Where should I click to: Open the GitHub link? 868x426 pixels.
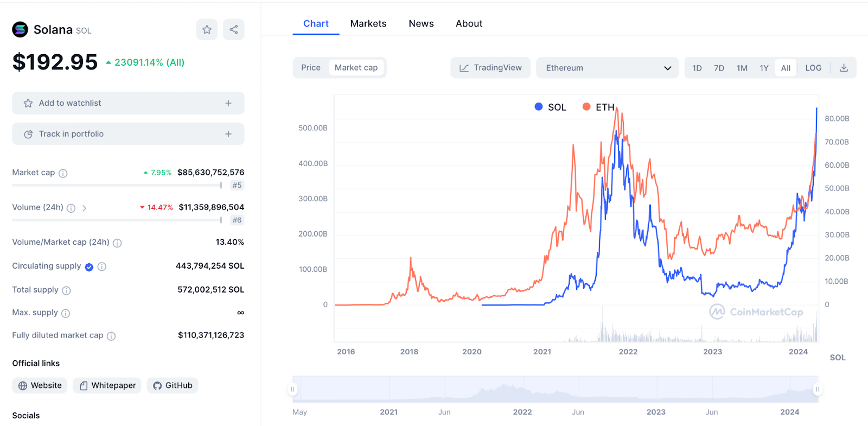[173, 386]
